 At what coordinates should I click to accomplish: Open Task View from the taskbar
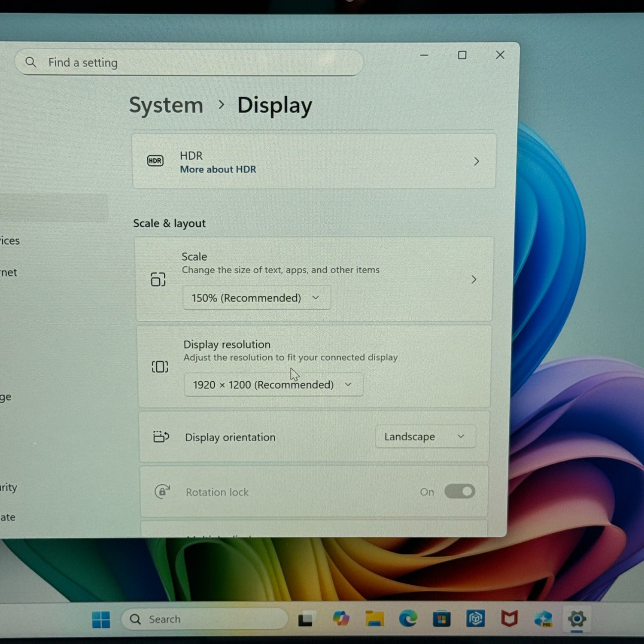click(x=305, y=619)
